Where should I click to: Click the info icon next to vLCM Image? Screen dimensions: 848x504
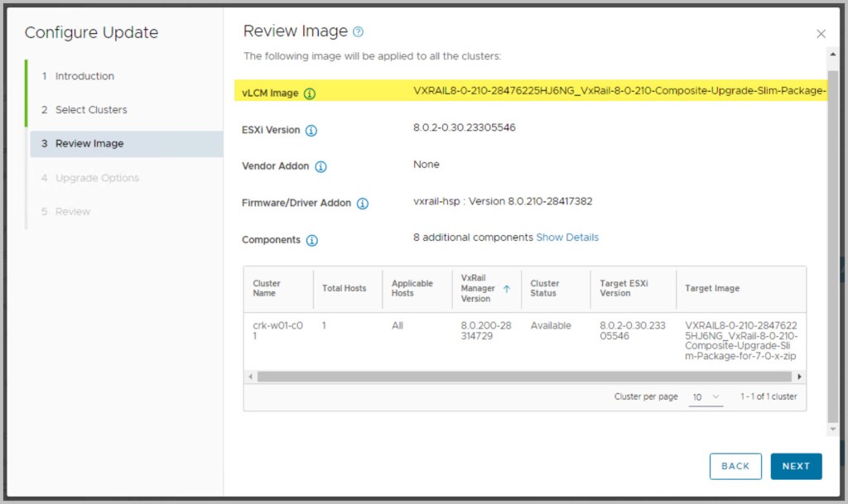click(x=310, y=94)
